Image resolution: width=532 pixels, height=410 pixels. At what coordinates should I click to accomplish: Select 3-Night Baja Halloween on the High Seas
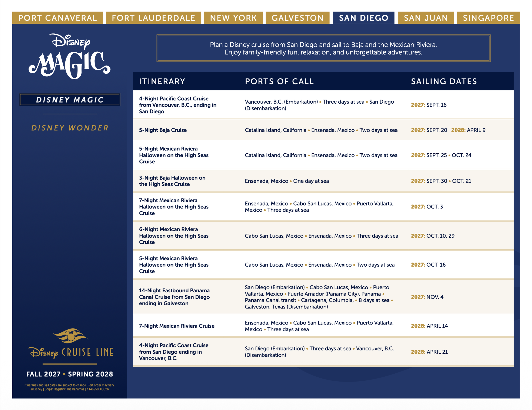click(172, 181)
